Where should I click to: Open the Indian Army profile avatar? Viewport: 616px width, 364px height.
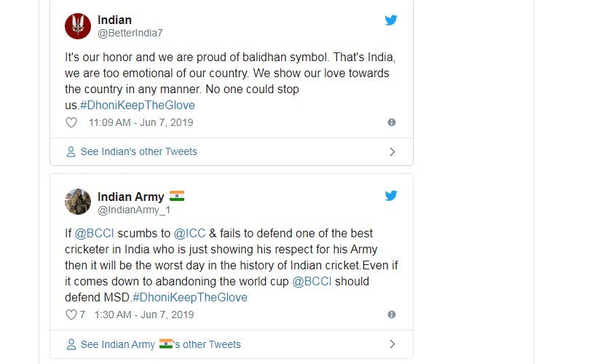(78, 202)
